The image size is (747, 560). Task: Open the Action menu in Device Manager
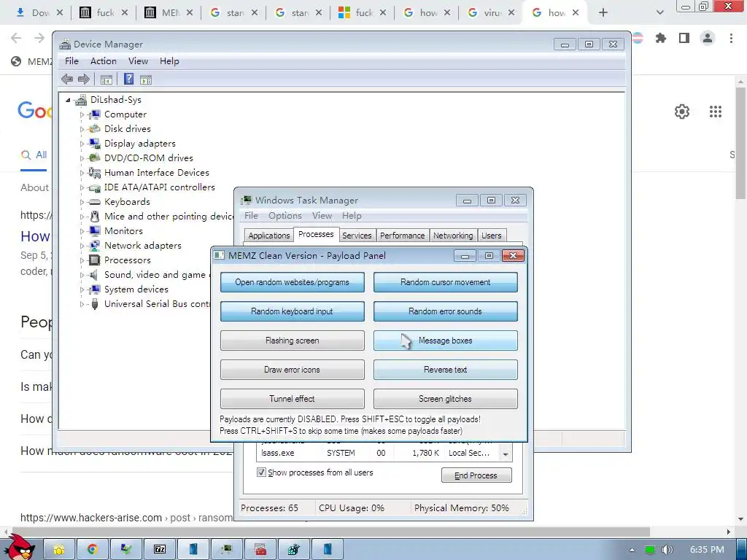point(104,61)
